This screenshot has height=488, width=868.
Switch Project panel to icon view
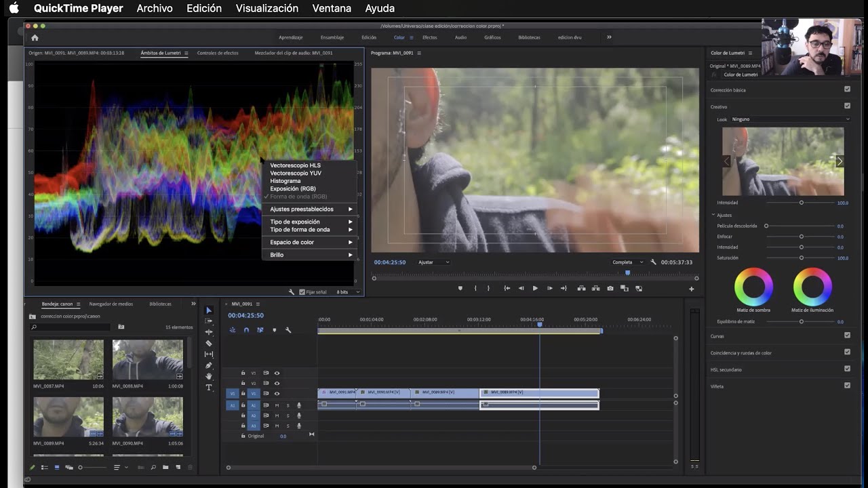coord(56,467)
